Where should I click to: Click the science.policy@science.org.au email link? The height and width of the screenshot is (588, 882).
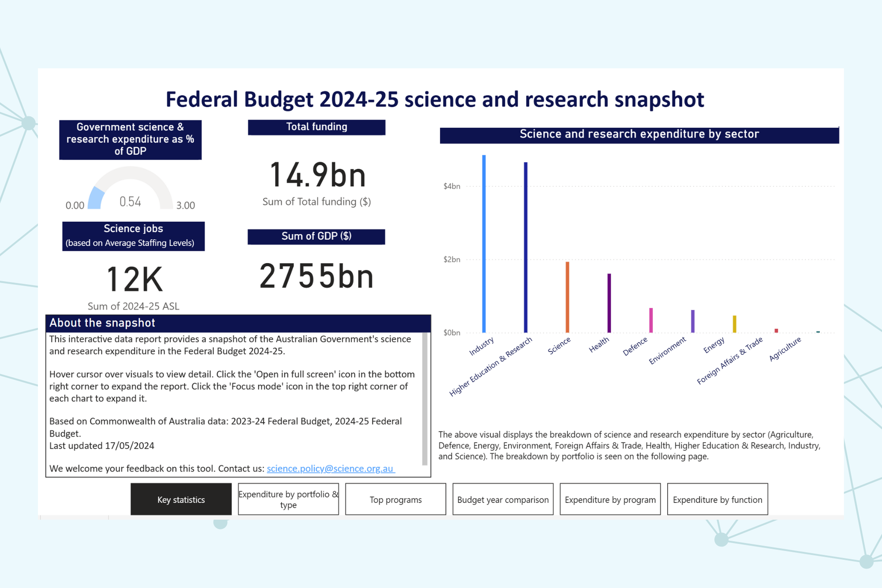[330, 469]
